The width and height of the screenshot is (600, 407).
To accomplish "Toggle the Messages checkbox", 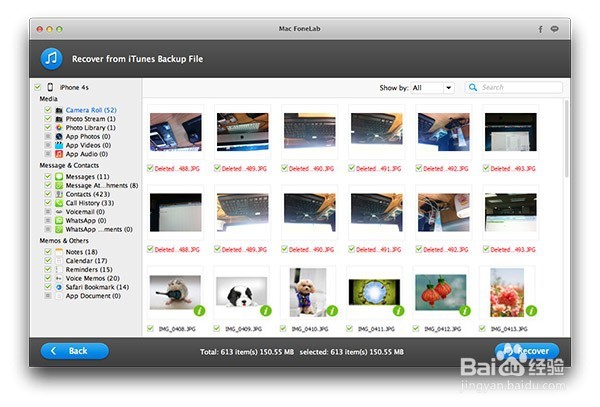I will point(48,176).
